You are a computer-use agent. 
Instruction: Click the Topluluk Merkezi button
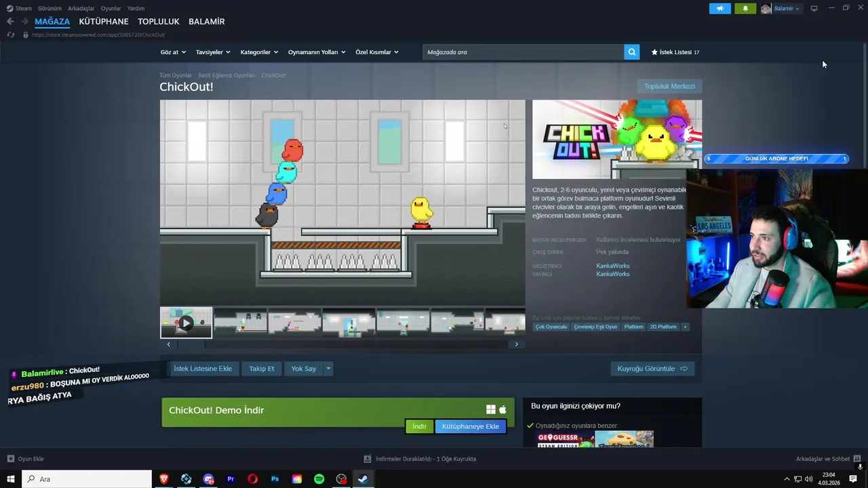click(669, 86)
